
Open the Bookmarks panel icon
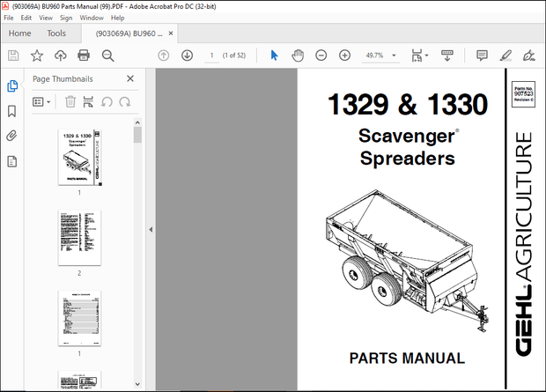tap(11, 112)
